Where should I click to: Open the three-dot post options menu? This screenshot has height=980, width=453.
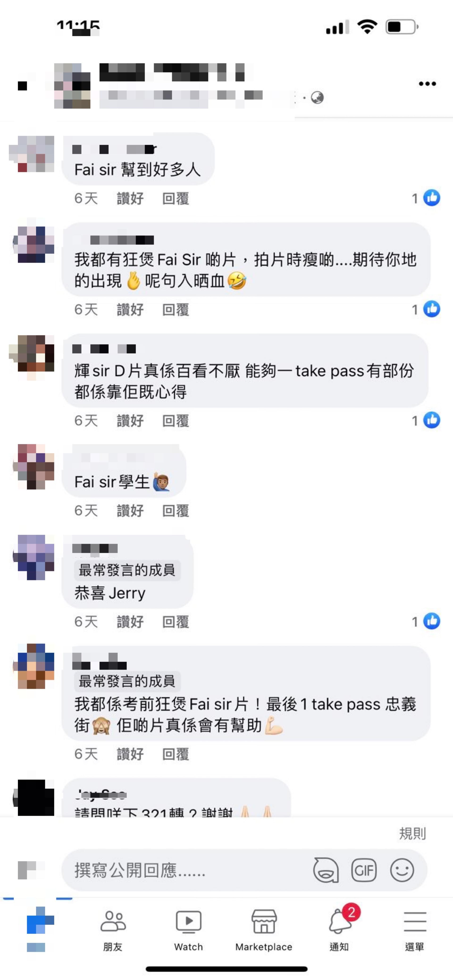pos(427,84)
